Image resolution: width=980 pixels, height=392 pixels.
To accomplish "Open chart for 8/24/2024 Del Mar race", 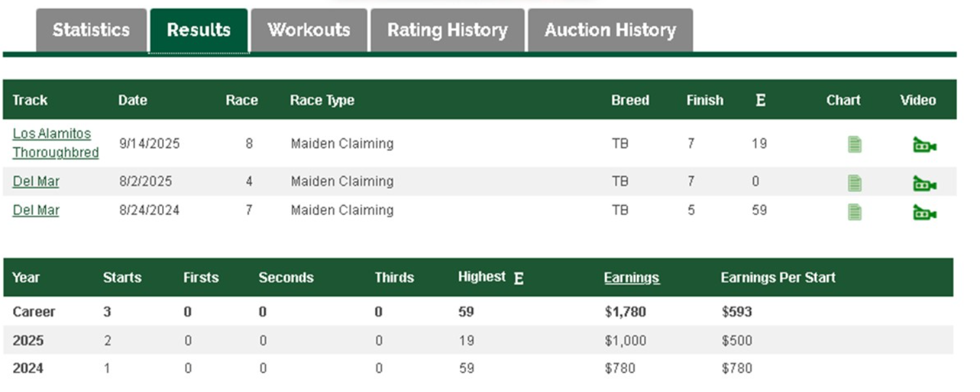I will coord(855,212).
